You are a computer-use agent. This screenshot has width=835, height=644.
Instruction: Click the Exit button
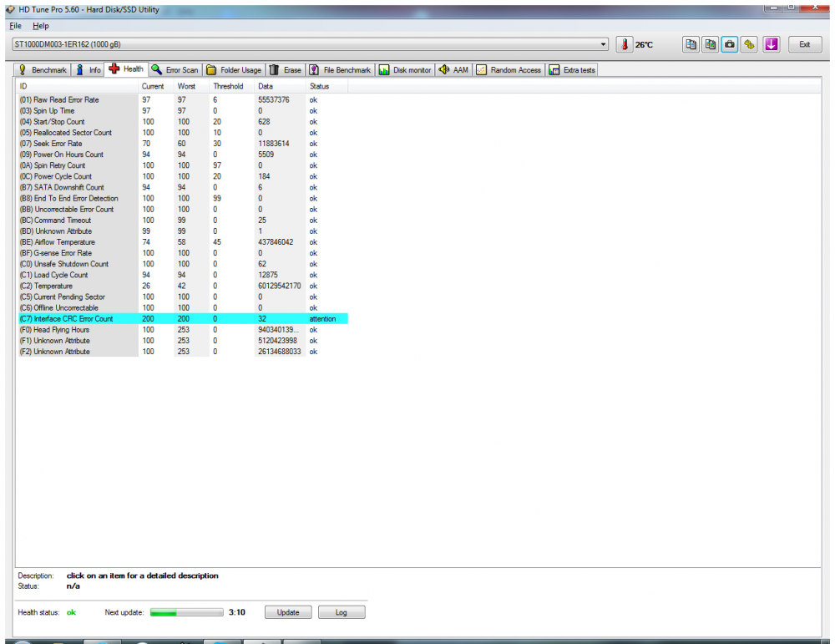(x=804, y=44)
